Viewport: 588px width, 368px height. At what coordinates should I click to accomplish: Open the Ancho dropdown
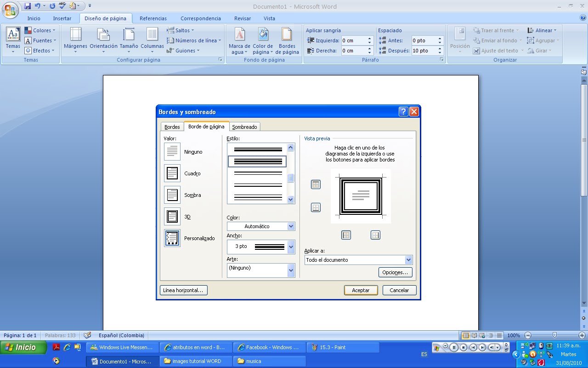(290, 246)
